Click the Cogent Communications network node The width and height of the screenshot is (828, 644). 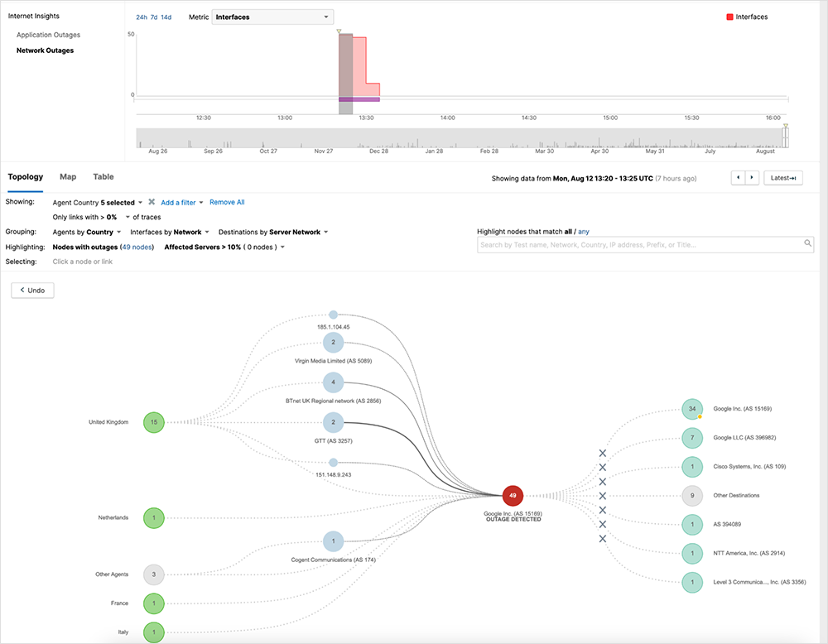333,541
